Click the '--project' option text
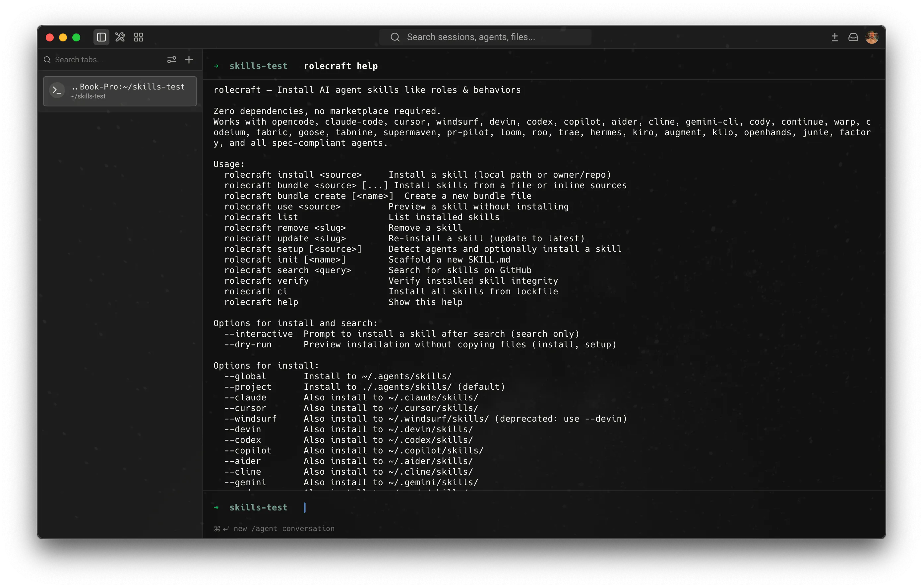The height and width of the screenshot is (588, 923). tap(248, 387)
